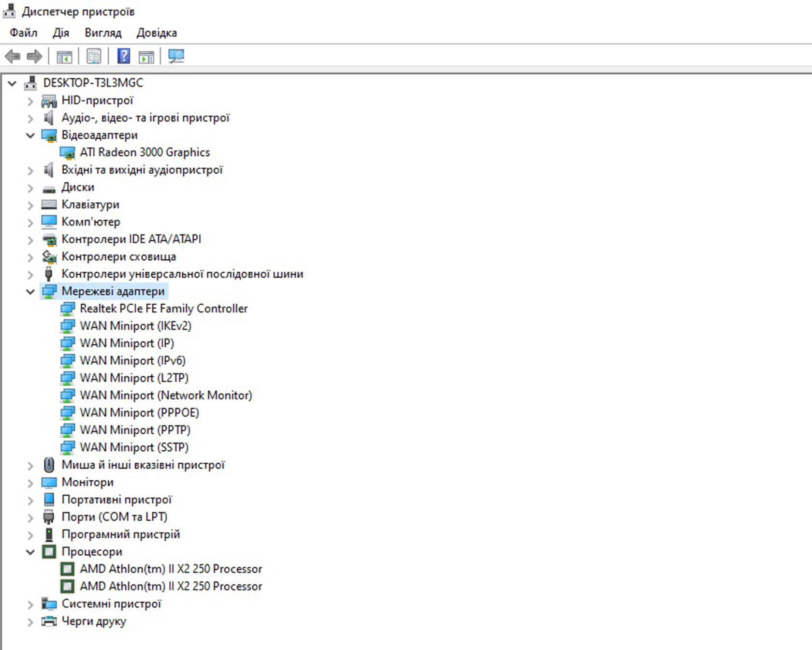The image size is (812, 650).
Task: Click the Черги друку printer icon
Action: coord(49,621)
